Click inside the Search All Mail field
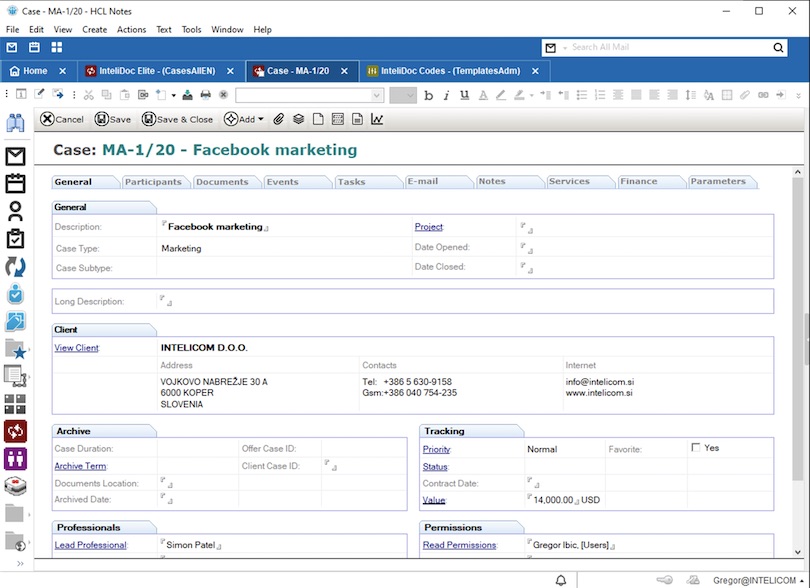 click(669, 48)
